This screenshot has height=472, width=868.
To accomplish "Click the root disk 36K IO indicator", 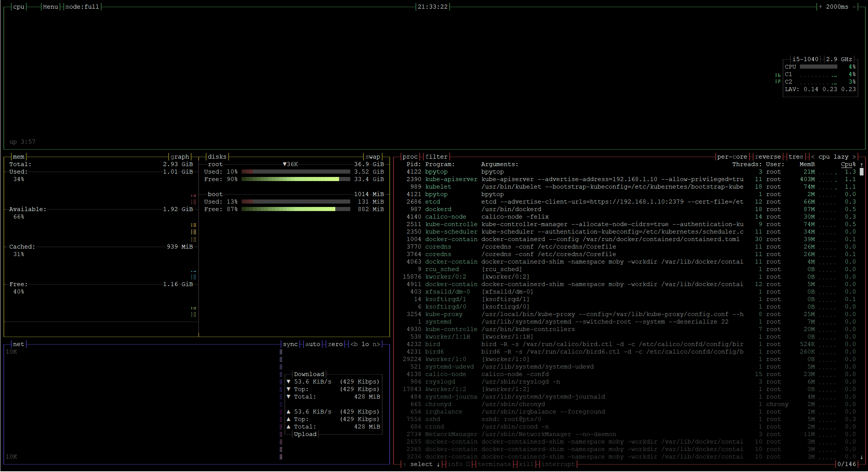I will click(x=290, y=164).
